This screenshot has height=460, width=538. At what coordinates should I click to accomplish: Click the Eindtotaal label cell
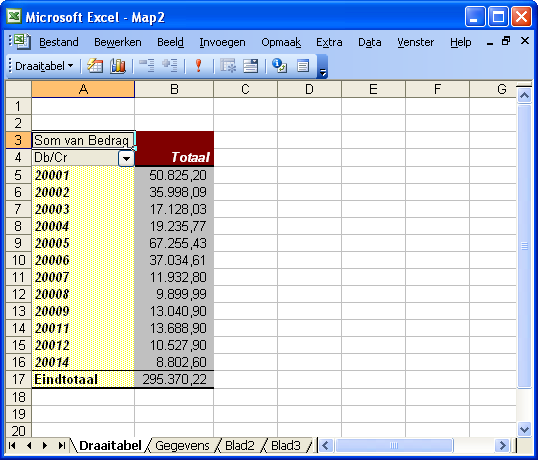83,379
